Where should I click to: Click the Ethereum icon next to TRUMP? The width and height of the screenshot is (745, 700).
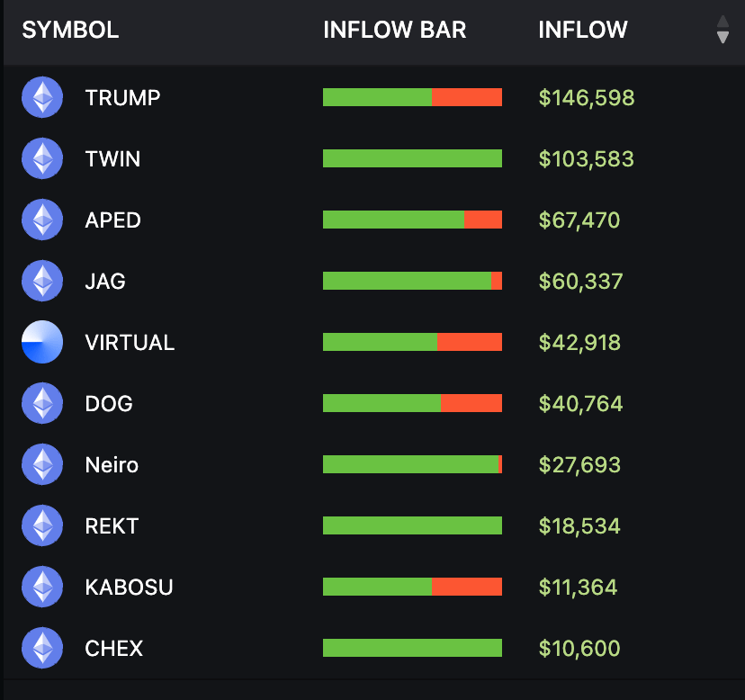42,97
